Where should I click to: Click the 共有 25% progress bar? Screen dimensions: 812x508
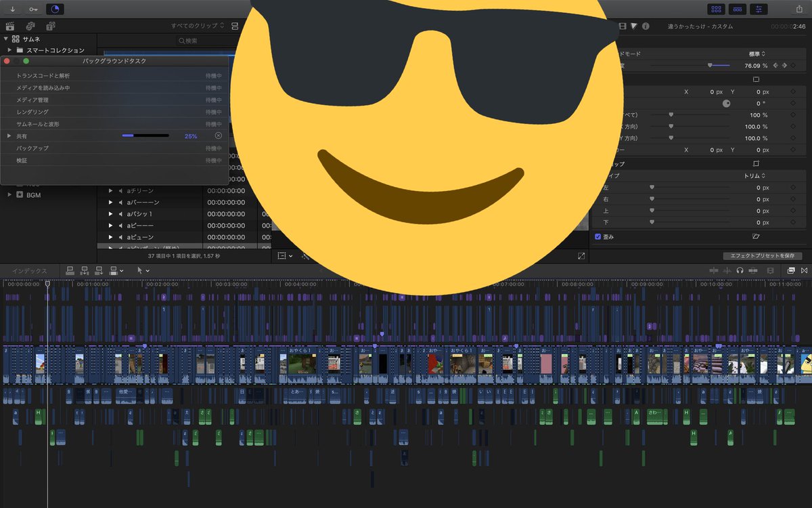click(x=145, y=136)
